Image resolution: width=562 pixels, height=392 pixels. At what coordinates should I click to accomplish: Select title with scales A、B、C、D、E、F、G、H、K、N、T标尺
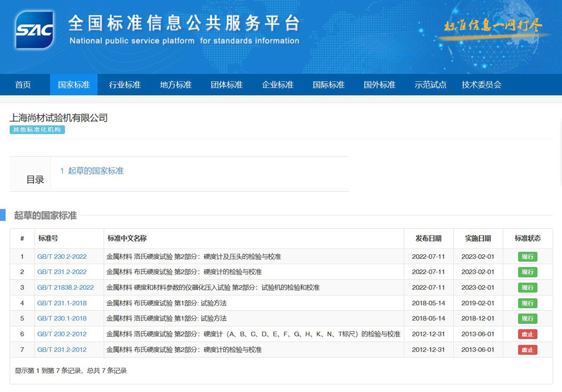click(x=253, y=334)
